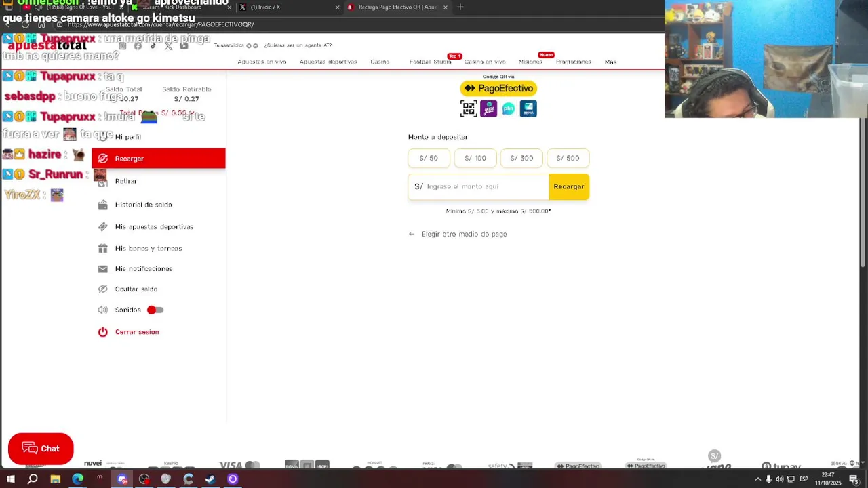This screenshot has width=868, height=488.
Task: Click the Cerrar sesion link text
Action: click(x=137, y=332)
